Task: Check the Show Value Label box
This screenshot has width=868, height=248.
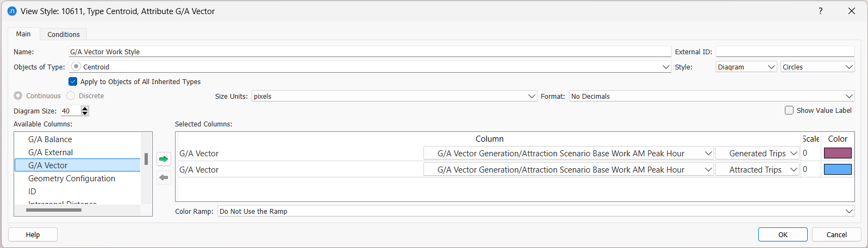Action: point(789,110)
